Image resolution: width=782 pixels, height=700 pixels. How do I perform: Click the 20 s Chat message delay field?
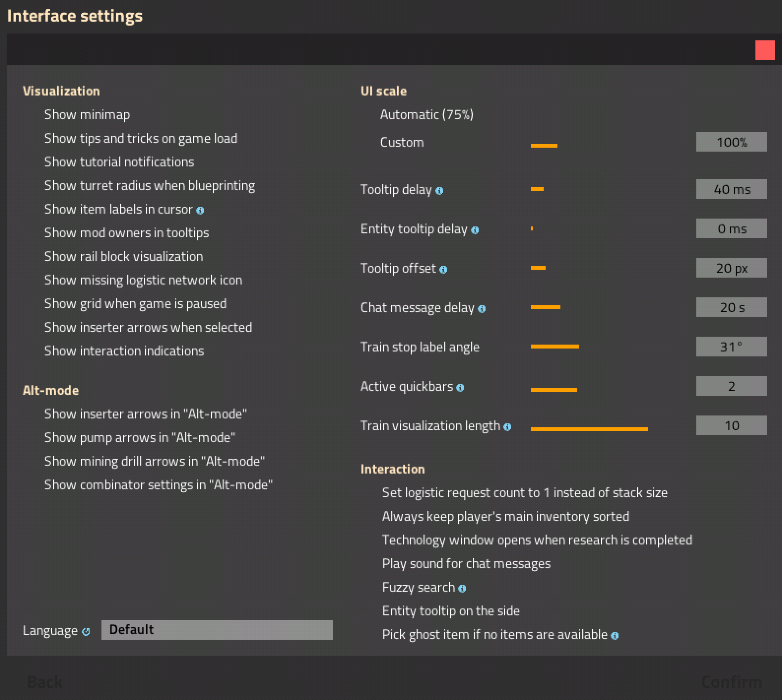[x=732, y=307]
